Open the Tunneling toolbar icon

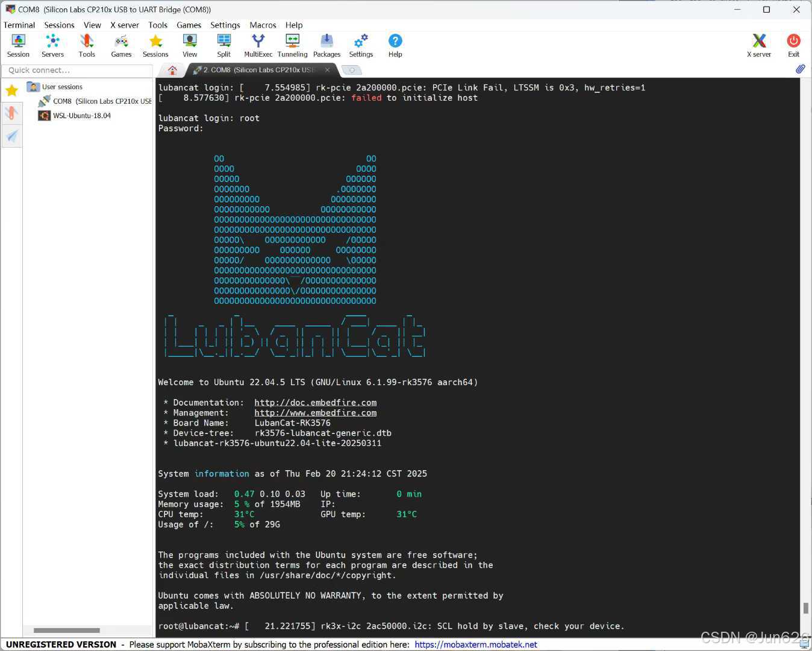click(x=292, y=46)
